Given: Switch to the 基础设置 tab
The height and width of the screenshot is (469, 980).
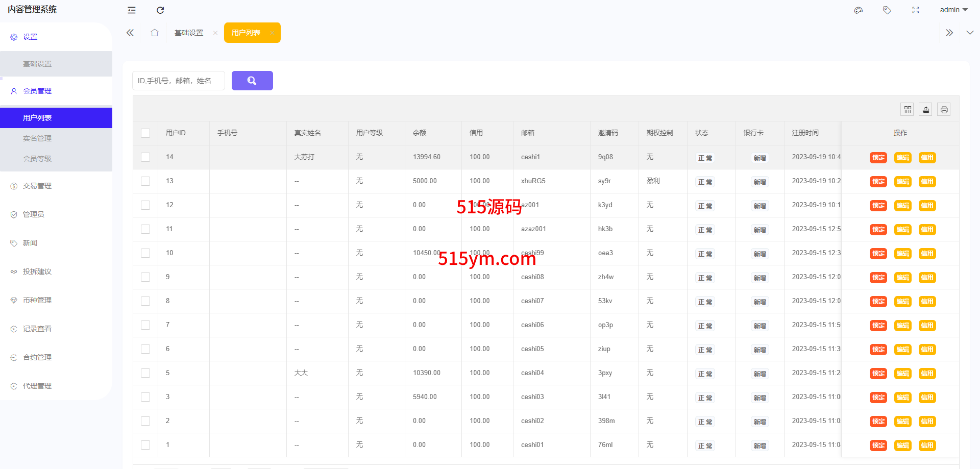Looking at the screenshot, I should [x=189, y=33].
